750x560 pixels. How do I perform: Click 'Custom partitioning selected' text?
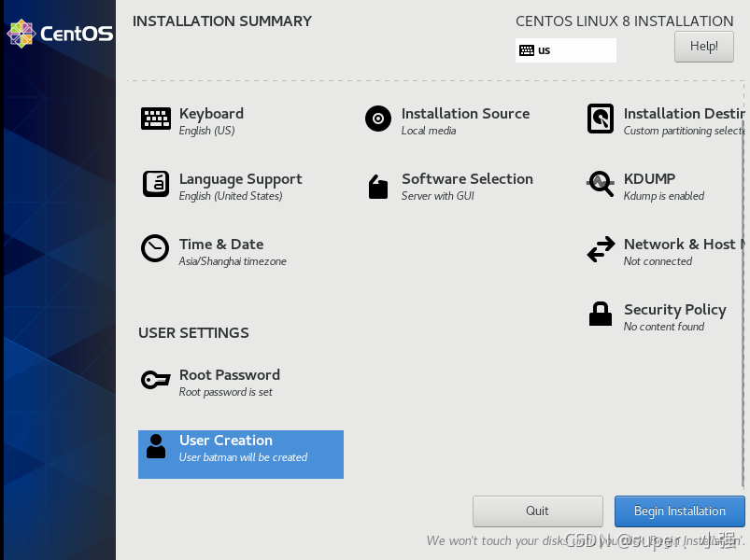tap(685, 131)
